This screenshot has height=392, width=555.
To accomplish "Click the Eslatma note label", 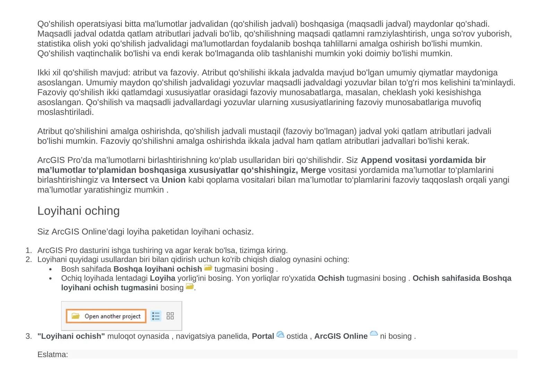I will click(x=53, y=355).
